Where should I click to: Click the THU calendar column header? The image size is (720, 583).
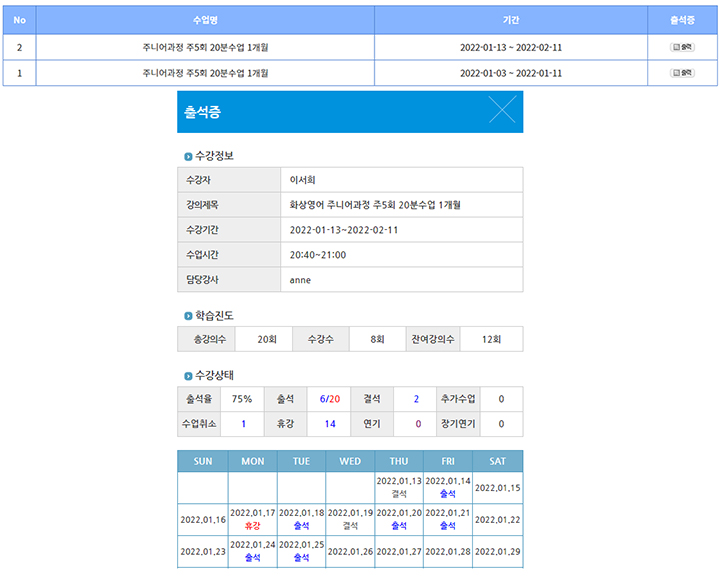click(399, 461)
